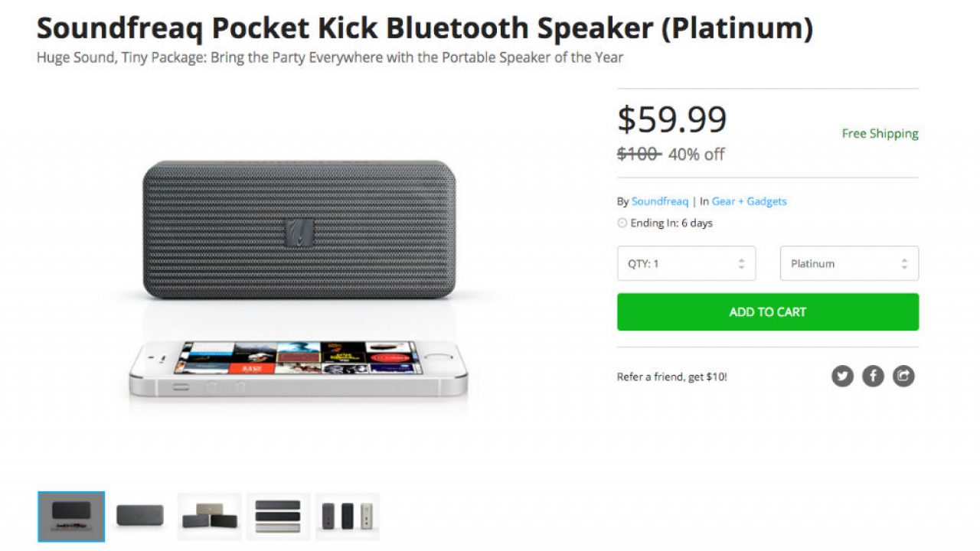Click the clock icon beside Ending In
The height and width of the screenshot is (551, 980).
(x=622, y=223)
